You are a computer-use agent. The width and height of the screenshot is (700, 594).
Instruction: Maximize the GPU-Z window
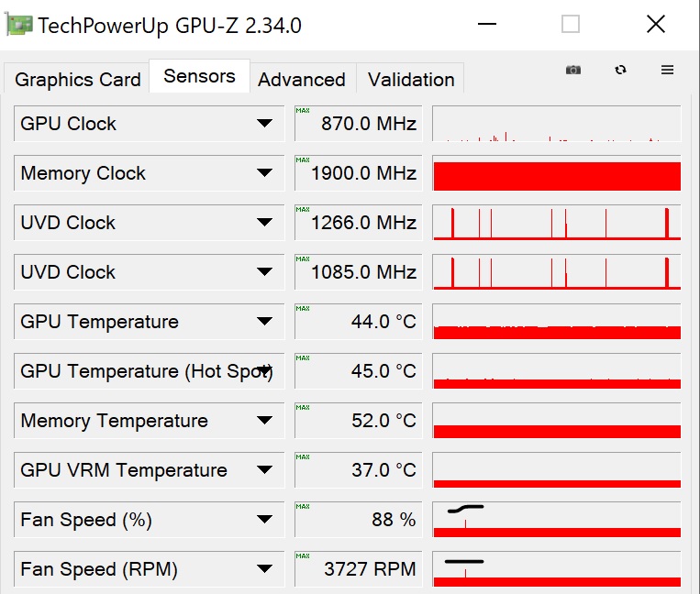[x=571, y=25]
